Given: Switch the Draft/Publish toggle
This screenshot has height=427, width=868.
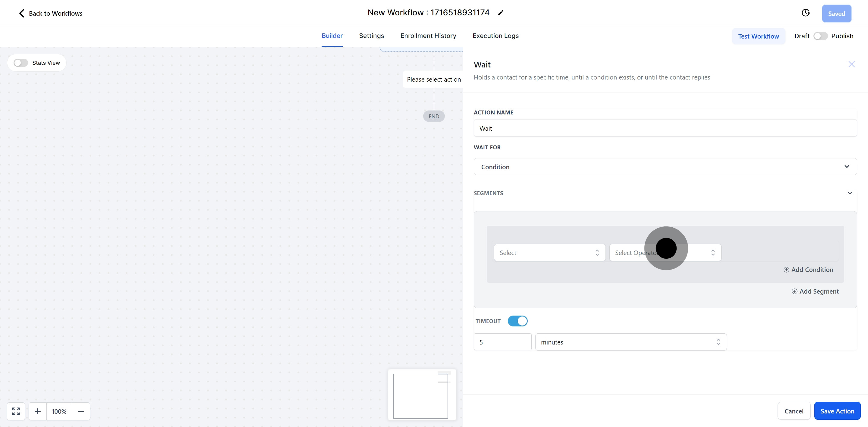Looking at the screenshot, I should click(820, 36).
